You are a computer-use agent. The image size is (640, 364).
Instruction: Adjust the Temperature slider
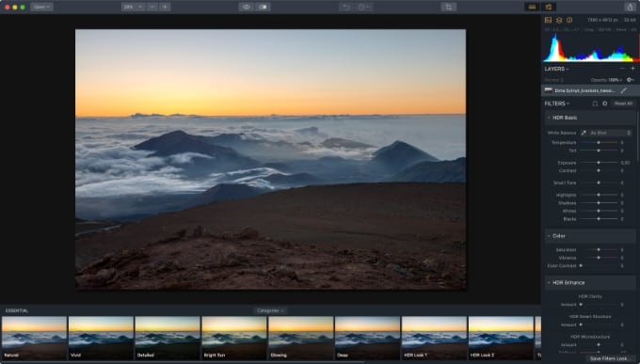599,142
